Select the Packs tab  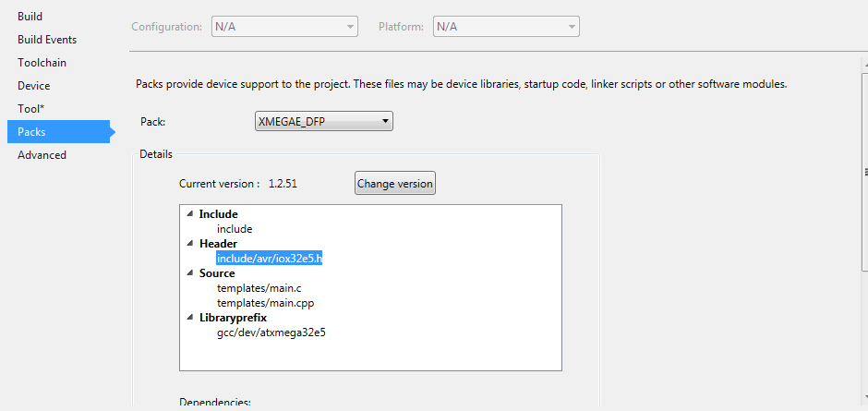[31, 132]
